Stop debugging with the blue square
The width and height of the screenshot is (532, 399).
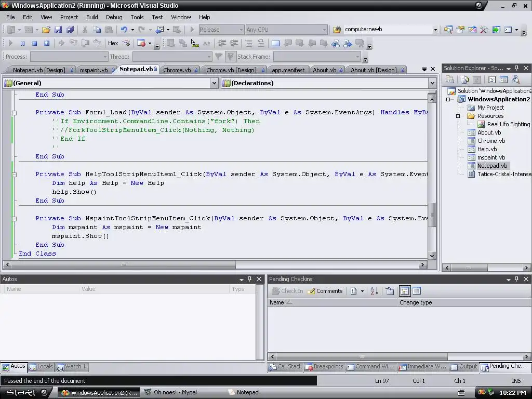coord(34,43)
